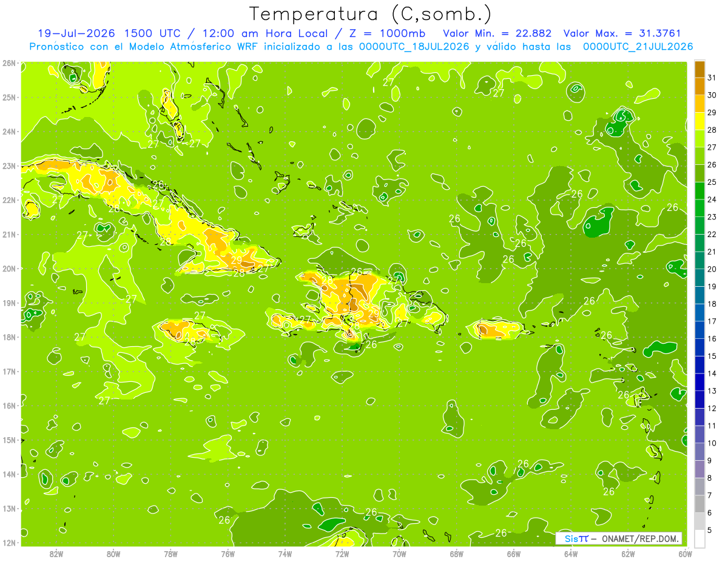728x562 pixels.
Task: Click the latitude axis label "14N"
Action: pos(8,474)
